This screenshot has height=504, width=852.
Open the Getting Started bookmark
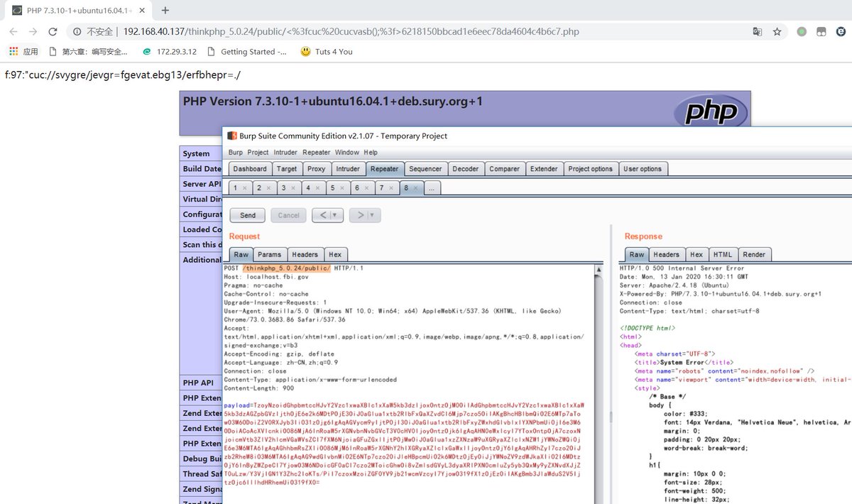pyautogui.click(x=247, y=52)
